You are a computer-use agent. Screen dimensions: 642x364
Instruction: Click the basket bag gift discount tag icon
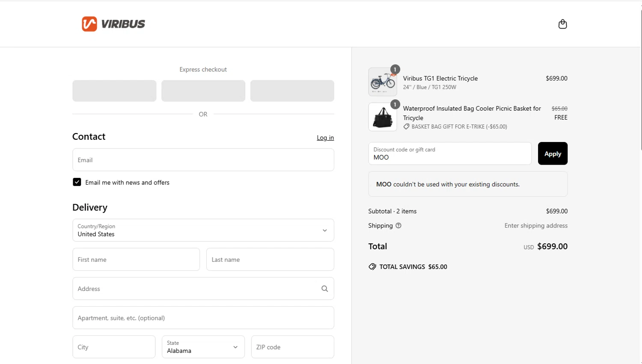coord(406,127)
